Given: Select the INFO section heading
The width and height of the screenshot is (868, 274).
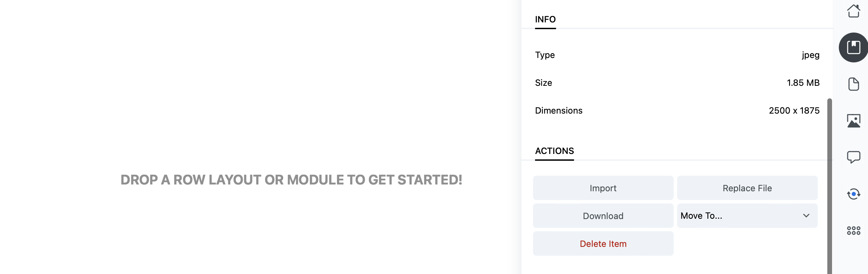Looking at the screenshot, I should [x=545, y=19].
